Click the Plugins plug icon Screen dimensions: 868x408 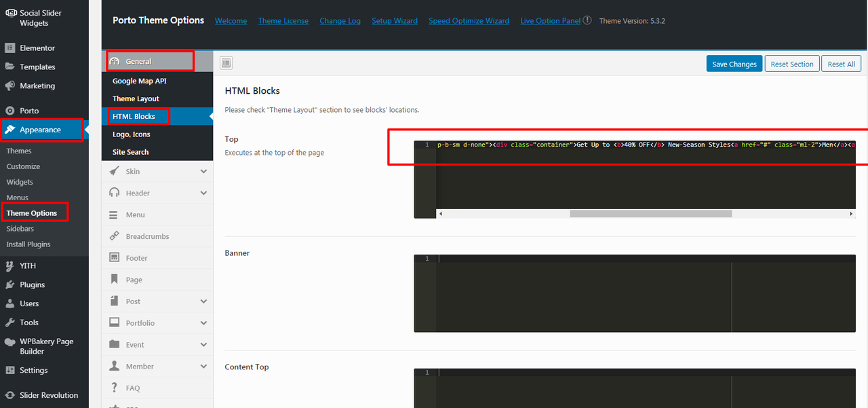tap(10, 285)
